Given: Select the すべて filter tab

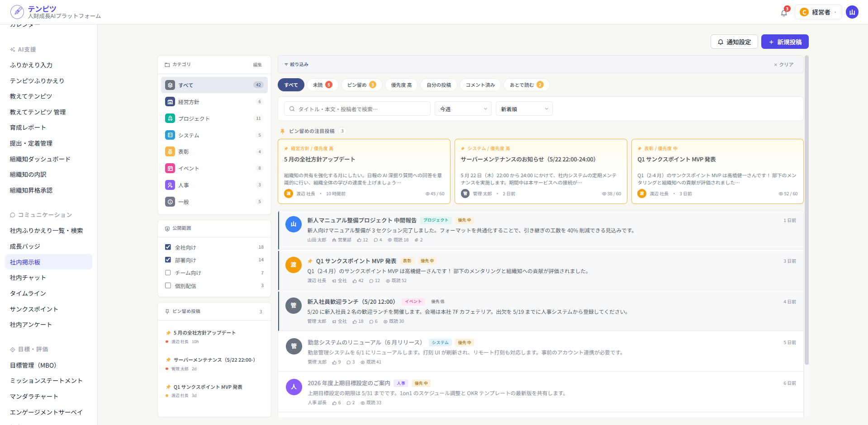Looking at the screenshot, I should pyautogui.click(x=291, y=85).
